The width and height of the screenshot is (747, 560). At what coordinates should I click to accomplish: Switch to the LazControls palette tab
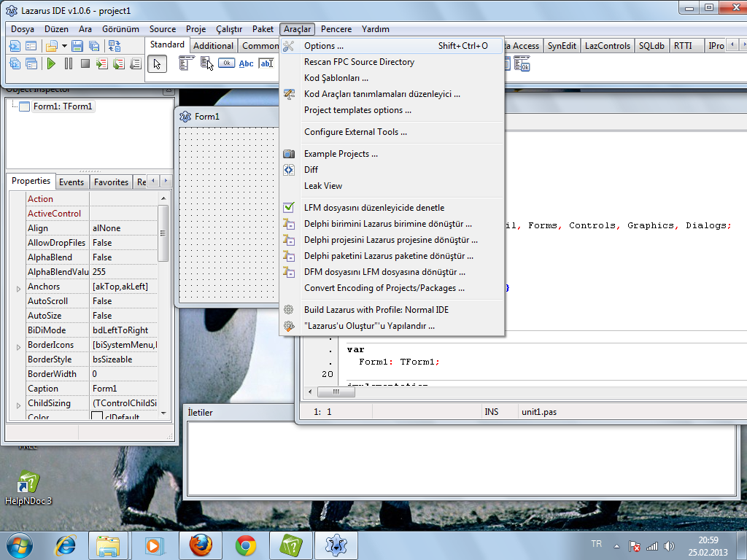608,46
